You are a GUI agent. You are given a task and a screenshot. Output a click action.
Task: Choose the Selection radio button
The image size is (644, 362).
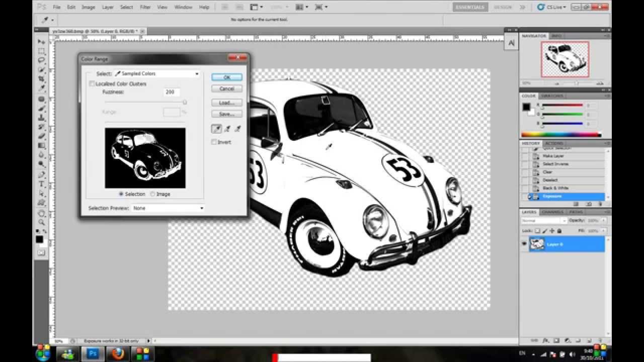click(121, 194)
